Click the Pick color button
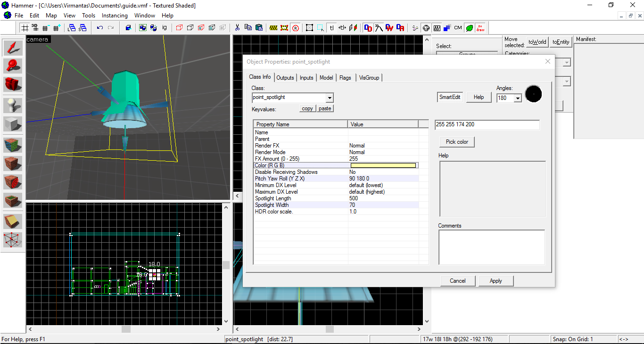644x344 pixels. pos(457,142)
